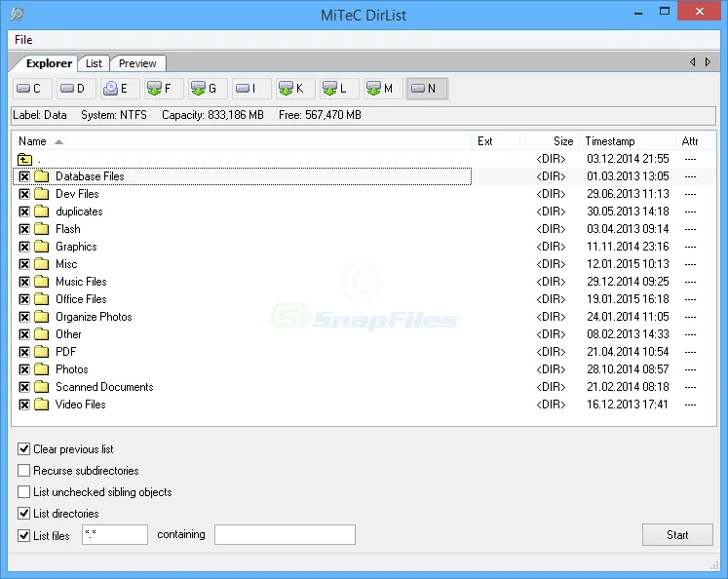Disable the List files checkbox
728x579 pixels.
23,535
